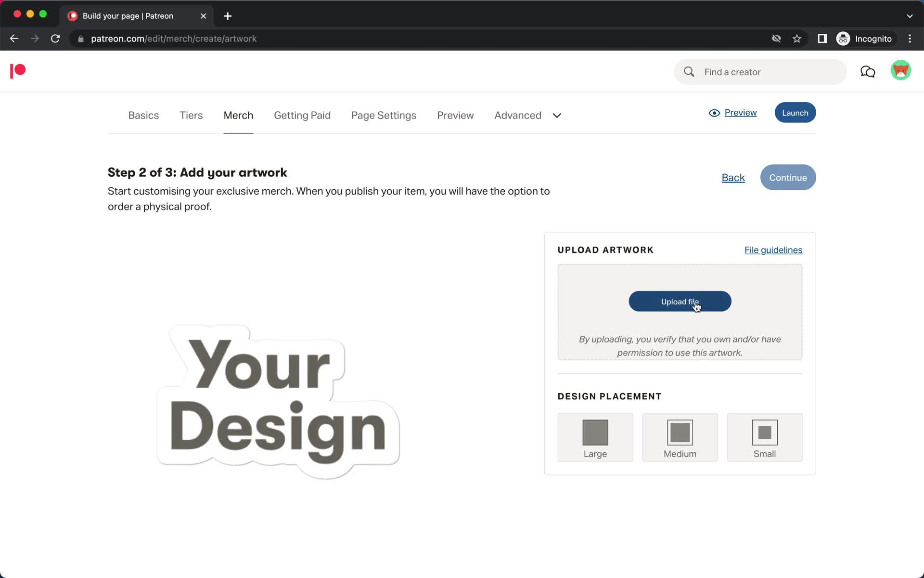
Task: Select Large design placement option
Action: pos(595,437)
